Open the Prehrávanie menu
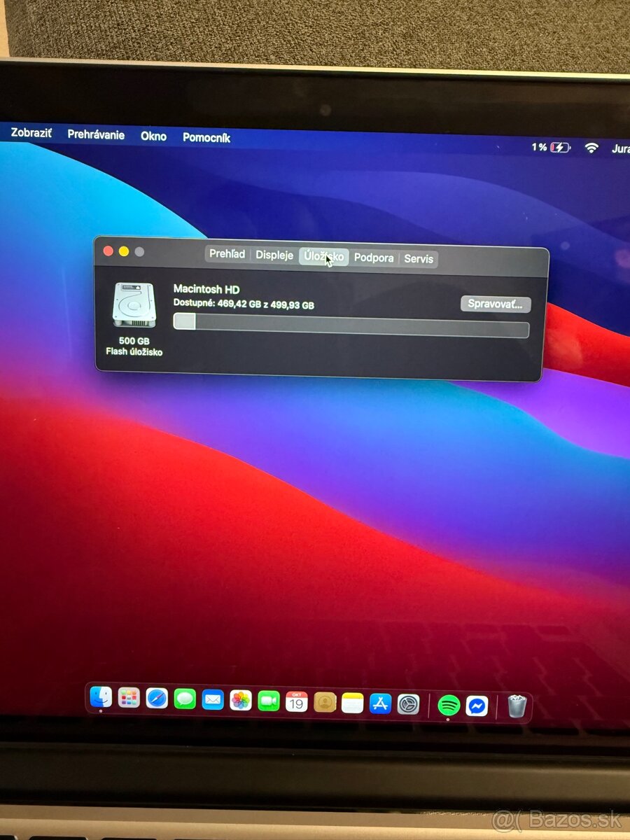 [97, 135]
